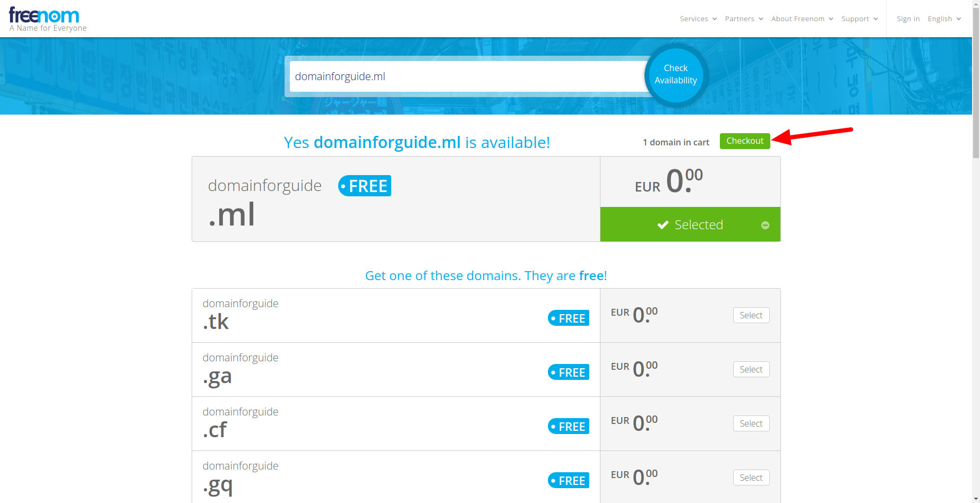Open the Support dropdown
The image size is (980, 503).
point(859,19)
